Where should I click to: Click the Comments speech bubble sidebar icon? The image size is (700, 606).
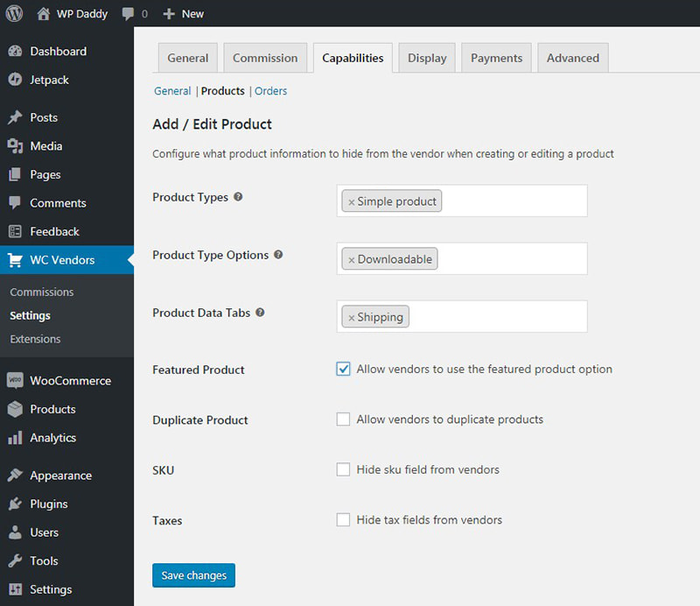click(15, 203)
